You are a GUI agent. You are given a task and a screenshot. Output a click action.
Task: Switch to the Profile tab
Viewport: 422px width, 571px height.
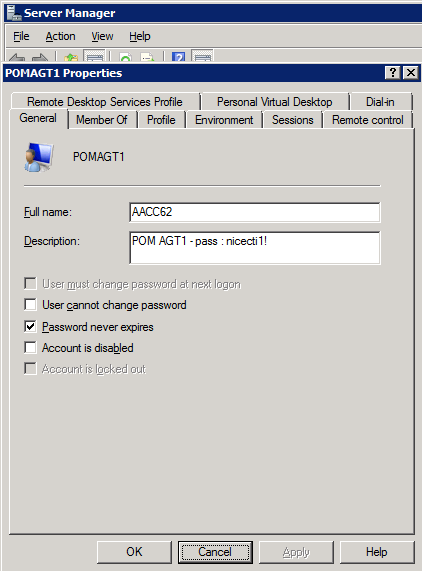click(x=161, y=120)
